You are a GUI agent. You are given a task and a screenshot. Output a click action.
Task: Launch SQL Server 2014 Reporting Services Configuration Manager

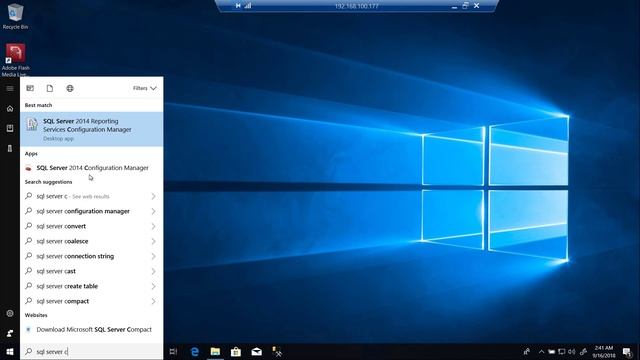[91, 129]
